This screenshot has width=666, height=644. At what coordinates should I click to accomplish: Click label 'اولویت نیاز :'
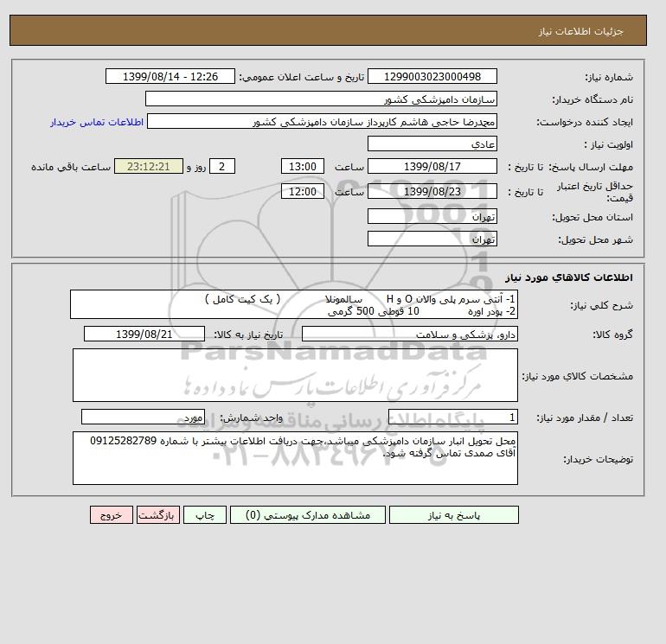pyautogui.click(x=609, y=144)
